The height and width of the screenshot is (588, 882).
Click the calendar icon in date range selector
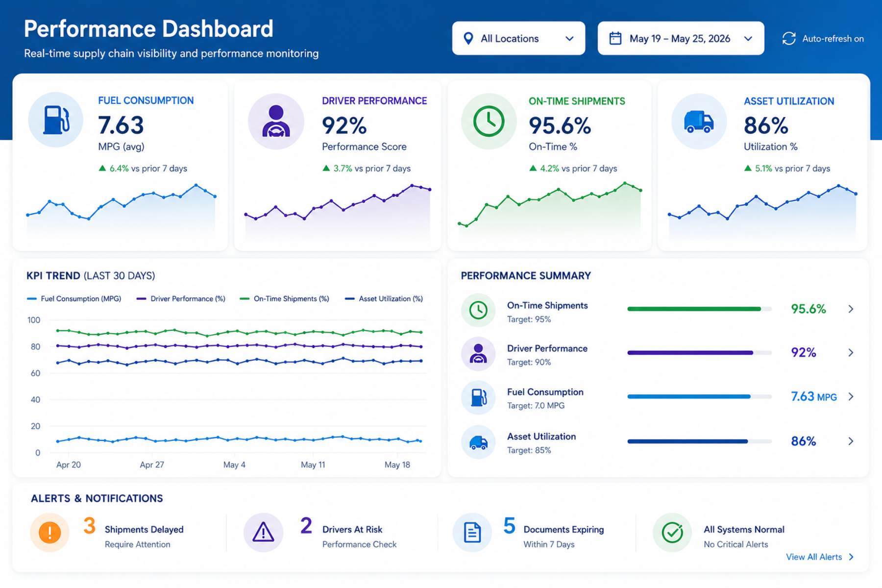tap(615, 38)
